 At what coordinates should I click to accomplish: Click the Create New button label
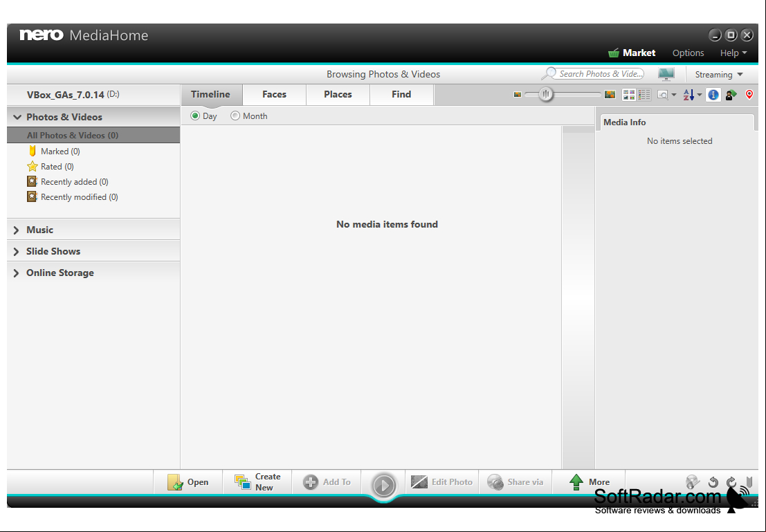tap(268, 482)
